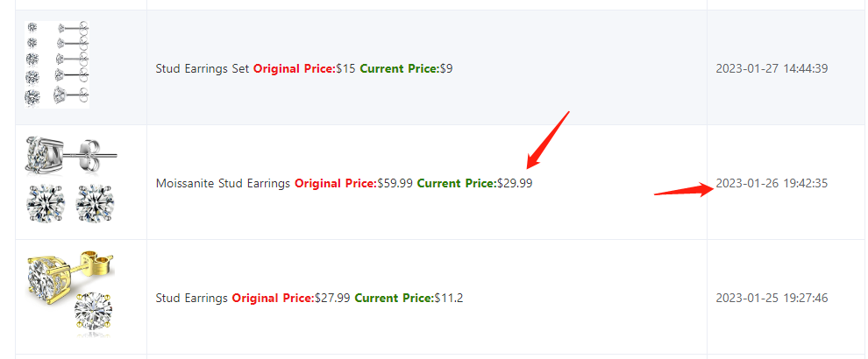Open the "Moissanite Stud Earrings" product title
868x359 pixels.
click(x=223, y=183)
